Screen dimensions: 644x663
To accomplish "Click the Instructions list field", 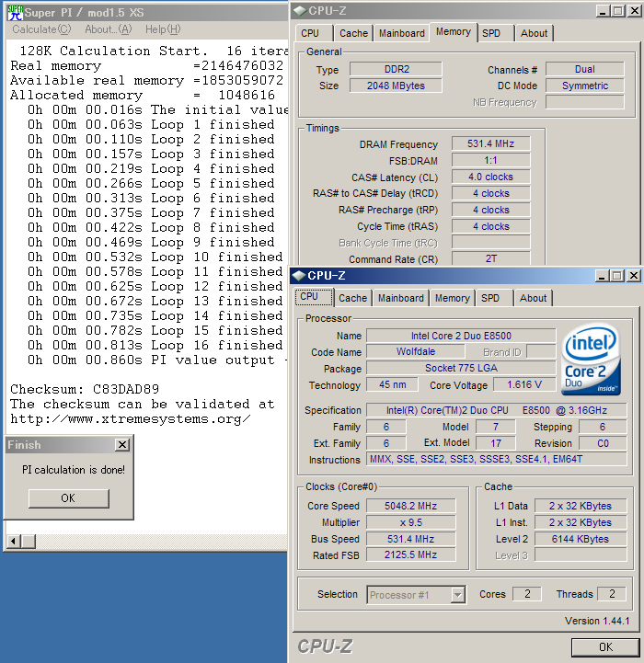I will pos(496,459).
